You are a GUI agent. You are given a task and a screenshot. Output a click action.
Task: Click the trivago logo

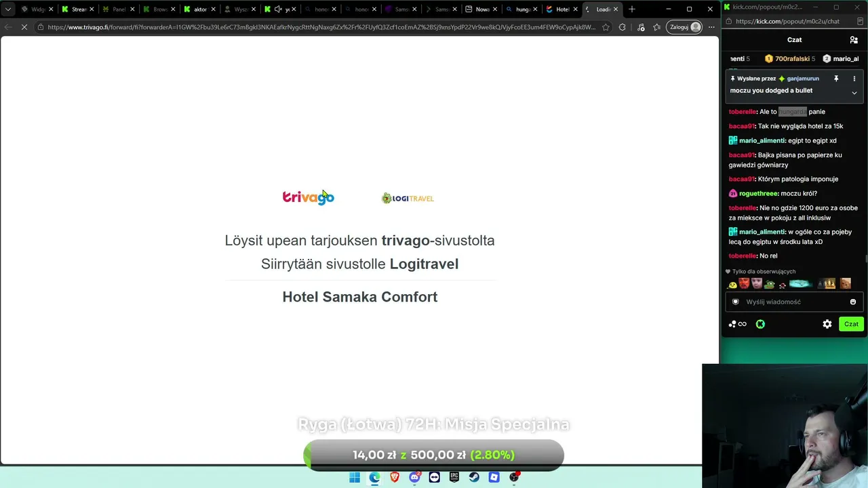click(x=309, y=197)
